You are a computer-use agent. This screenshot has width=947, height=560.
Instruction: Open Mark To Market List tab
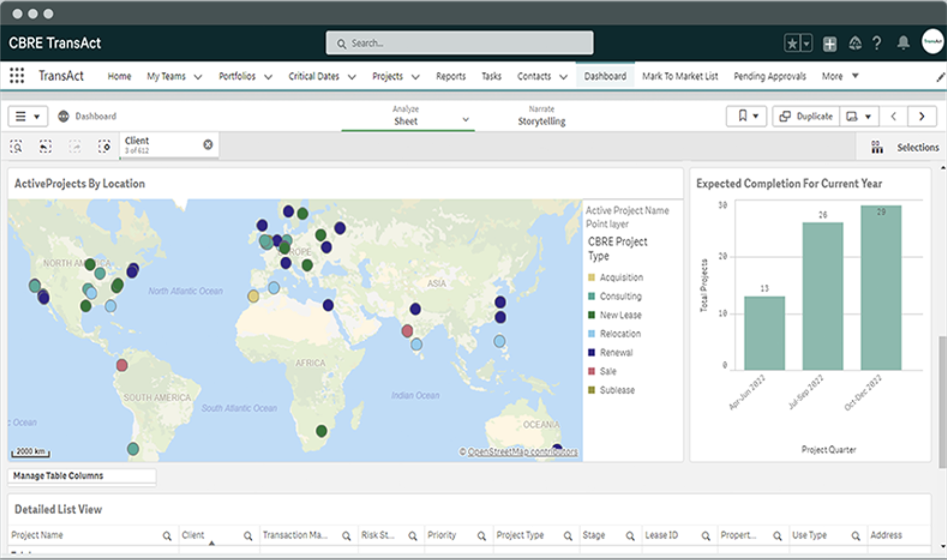[680, 76]
